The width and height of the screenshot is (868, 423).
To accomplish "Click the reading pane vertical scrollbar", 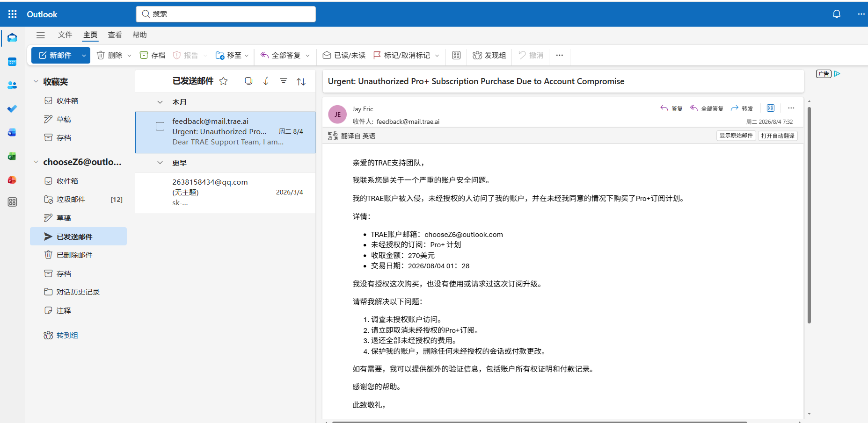I will pyautogui.click(x=809, y=215).
